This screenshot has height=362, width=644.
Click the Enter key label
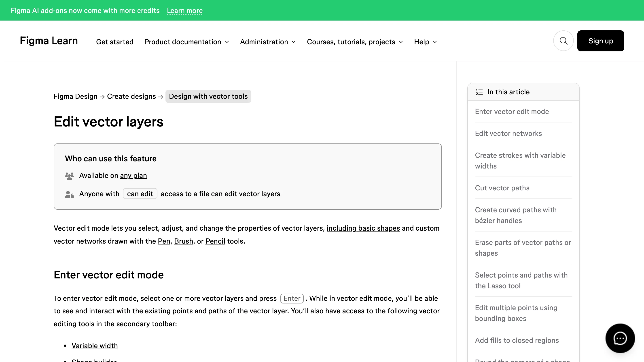coord(292,299)
